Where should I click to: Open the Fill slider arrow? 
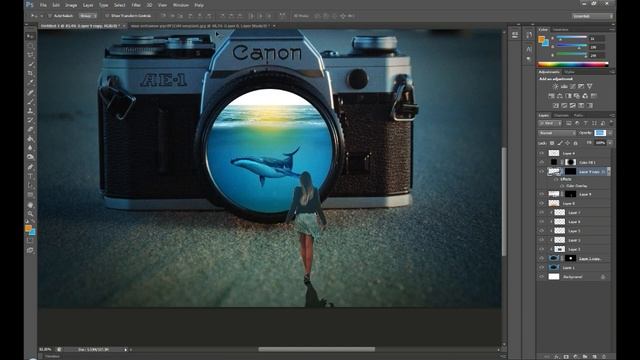pyautogui.click(x=610, y=143)
